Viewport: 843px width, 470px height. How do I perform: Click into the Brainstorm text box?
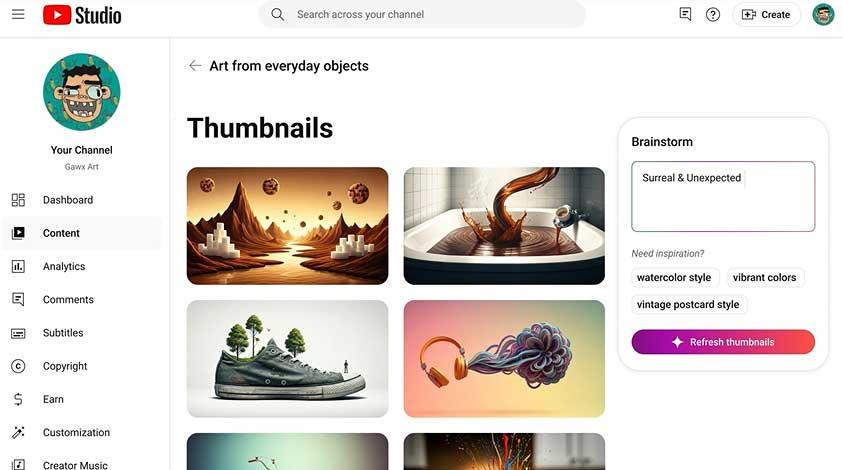click(723, 196)
